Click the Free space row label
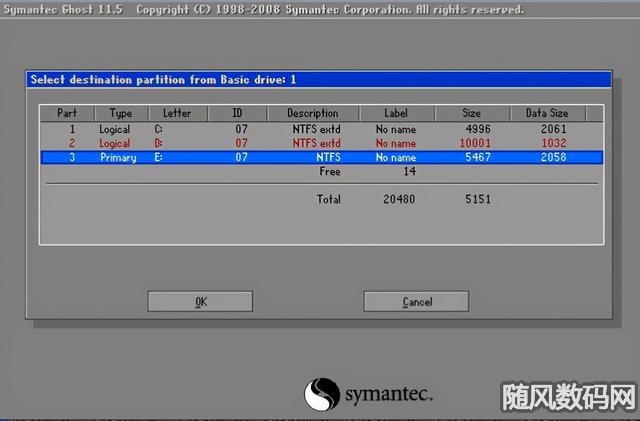This screenshot has height=421, width=640. coord(330,172)
